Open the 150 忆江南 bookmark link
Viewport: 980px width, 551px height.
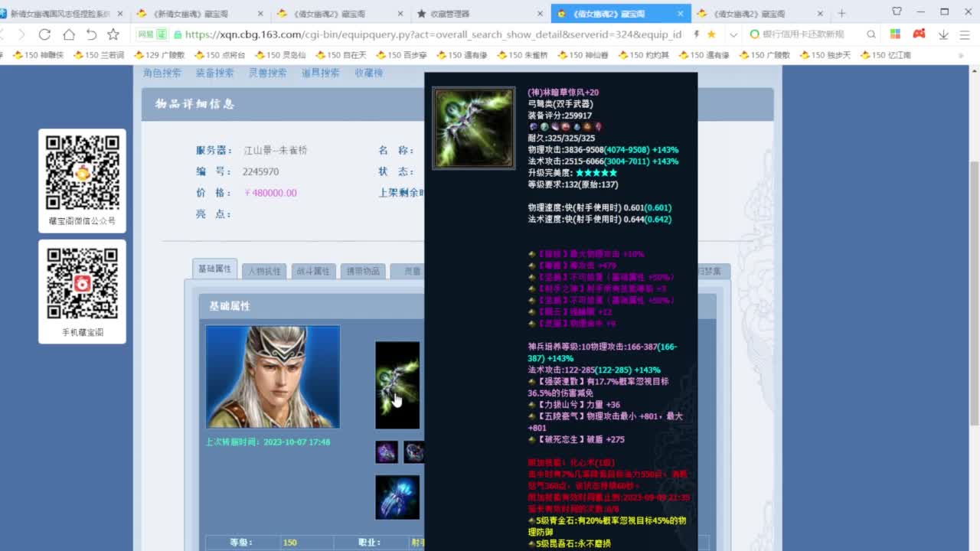pos(886,54)
